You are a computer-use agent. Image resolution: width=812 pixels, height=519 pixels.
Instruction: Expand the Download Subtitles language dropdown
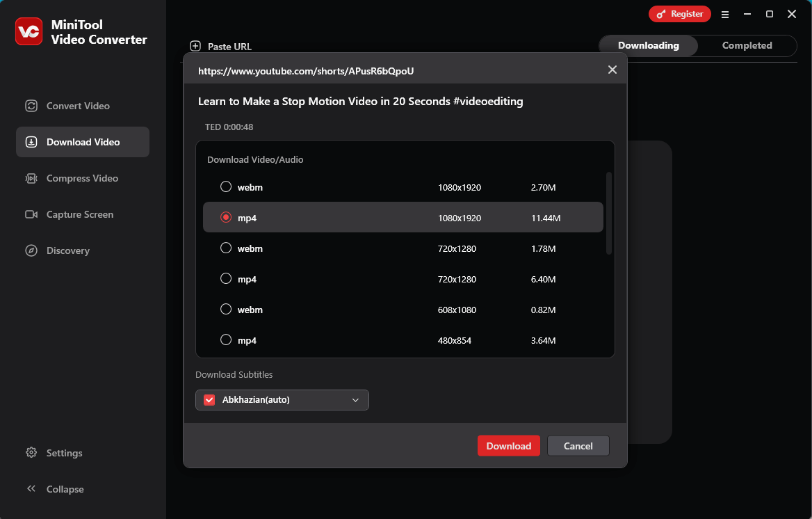coord(355,400)
